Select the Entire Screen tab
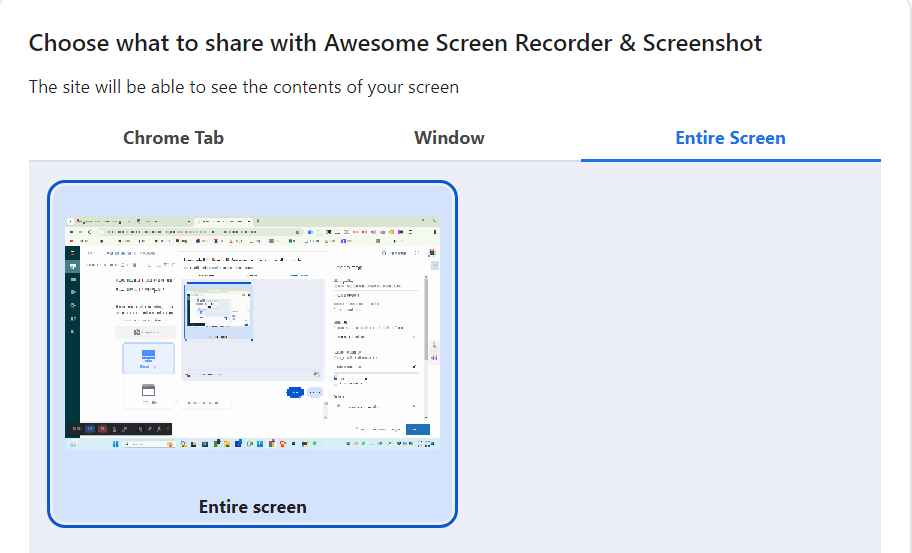 click(x=731, y=138)
